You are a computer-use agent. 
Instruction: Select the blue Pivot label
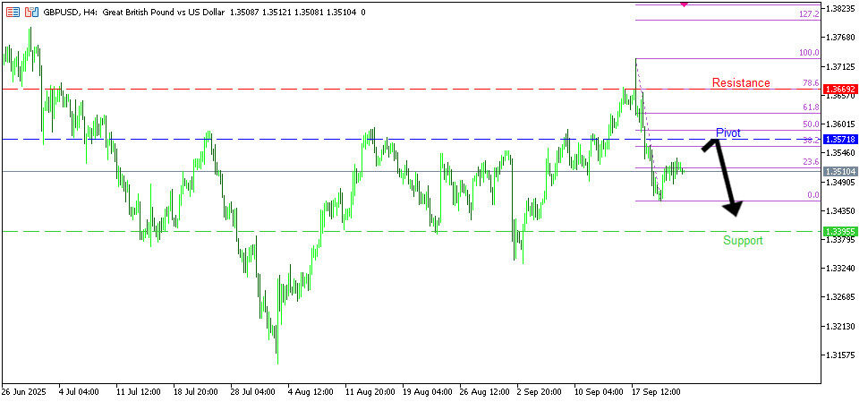click(728, 133)
